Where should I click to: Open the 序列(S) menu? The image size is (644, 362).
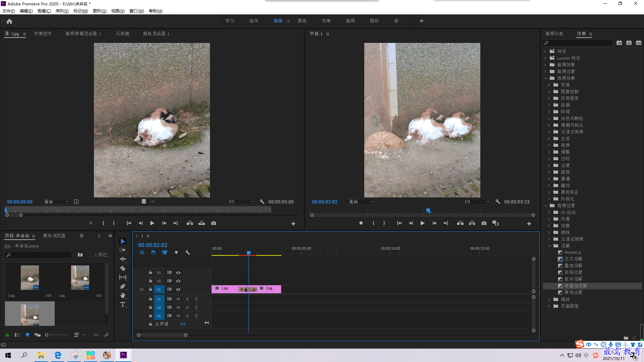62,11
